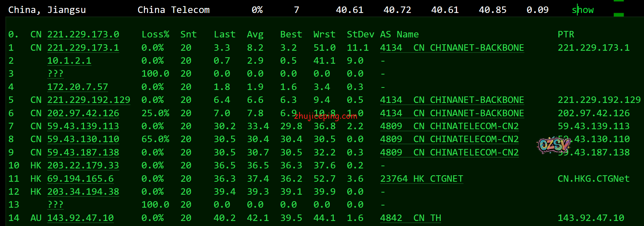Click the red zhujiceping.com watermark text
Image resolution: width=644 pixels, height=226 pixels.
click(x=325, y=116)
